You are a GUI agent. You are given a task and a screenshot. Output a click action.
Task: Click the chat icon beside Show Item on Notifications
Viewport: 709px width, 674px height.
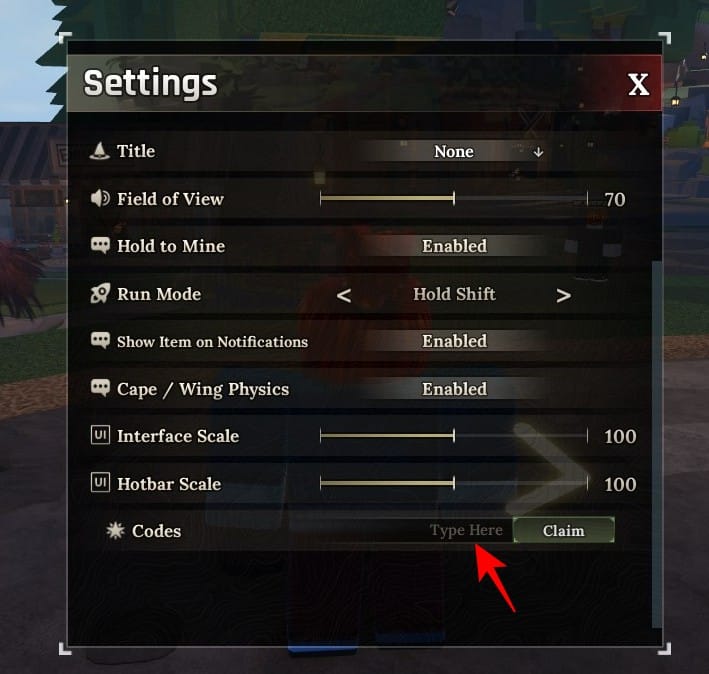click(x=100, y=341)
